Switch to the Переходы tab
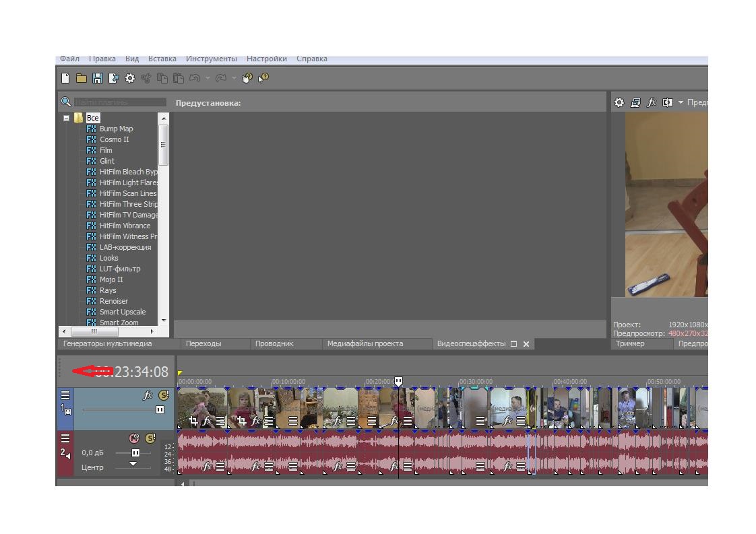The image size is (756, 534). click(x=203, y=343)
